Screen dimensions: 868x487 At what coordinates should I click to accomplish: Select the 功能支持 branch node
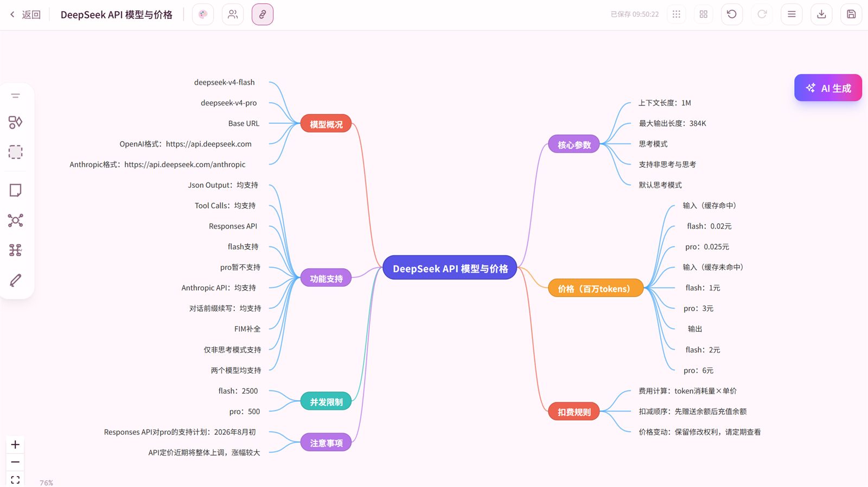(x=326, y=279)
